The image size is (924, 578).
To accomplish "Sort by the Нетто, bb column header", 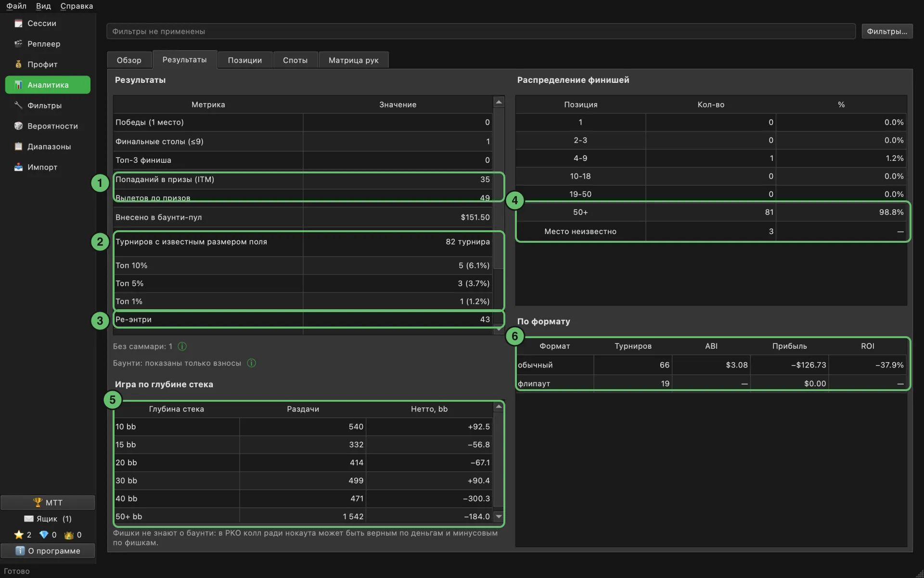I will (429, 409).
